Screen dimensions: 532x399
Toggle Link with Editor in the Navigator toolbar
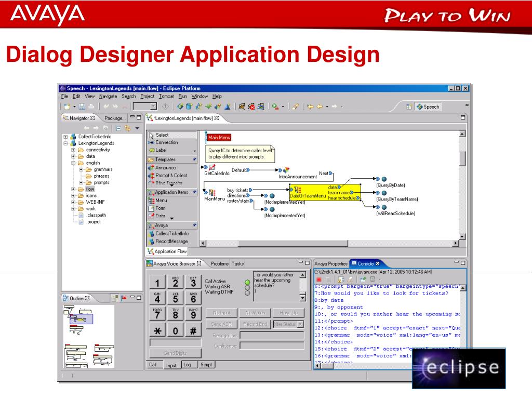pyautogui.click(x=128, y=128)
